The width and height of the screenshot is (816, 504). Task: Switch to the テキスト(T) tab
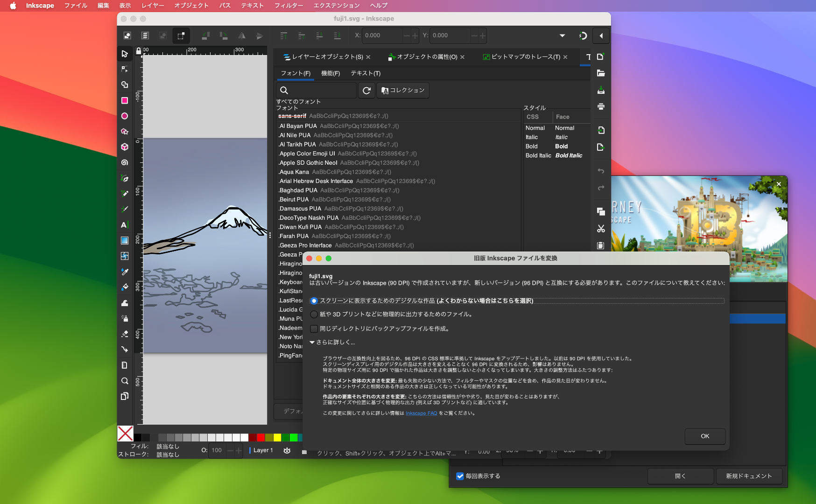pyautogui.click(x=366, y=73)
